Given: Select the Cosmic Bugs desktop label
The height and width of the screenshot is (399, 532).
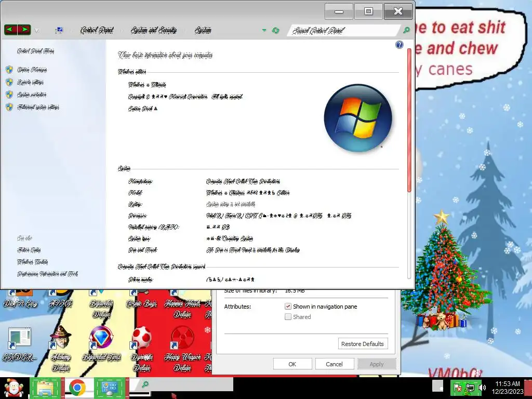Looking at the screenshot, I should point(141,303).
